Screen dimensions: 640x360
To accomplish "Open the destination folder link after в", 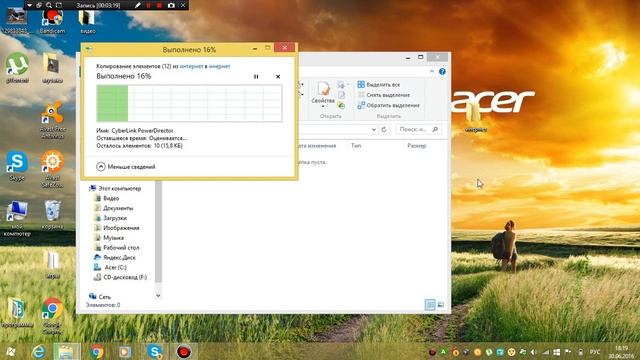I will [x=220, y=66].
